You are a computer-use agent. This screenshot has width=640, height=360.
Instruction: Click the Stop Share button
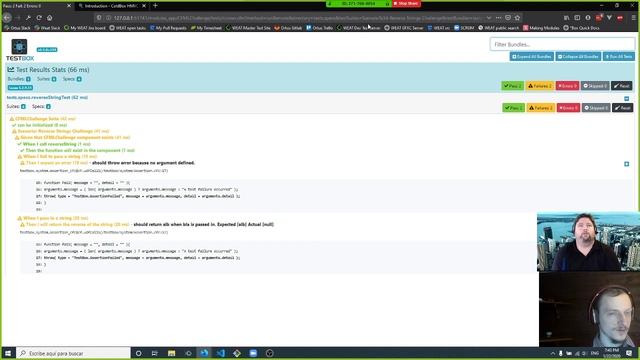(406, 3)
